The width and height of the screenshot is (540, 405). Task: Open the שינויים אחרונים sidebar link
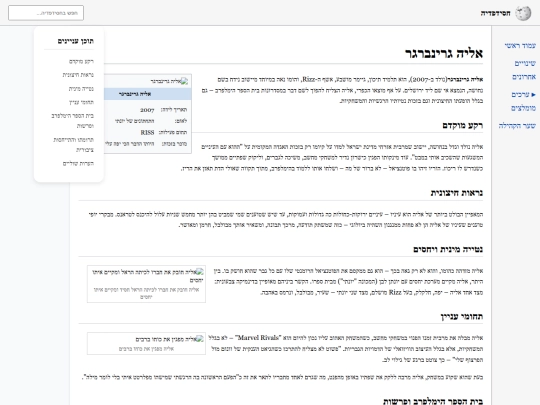tap(524, 70)
